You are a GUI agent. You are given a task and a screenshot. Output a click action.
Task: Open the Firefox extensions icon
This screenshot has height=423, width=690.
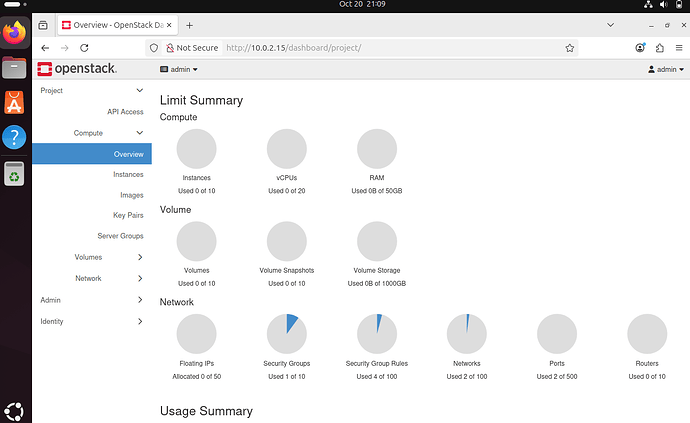click(659, 48)
